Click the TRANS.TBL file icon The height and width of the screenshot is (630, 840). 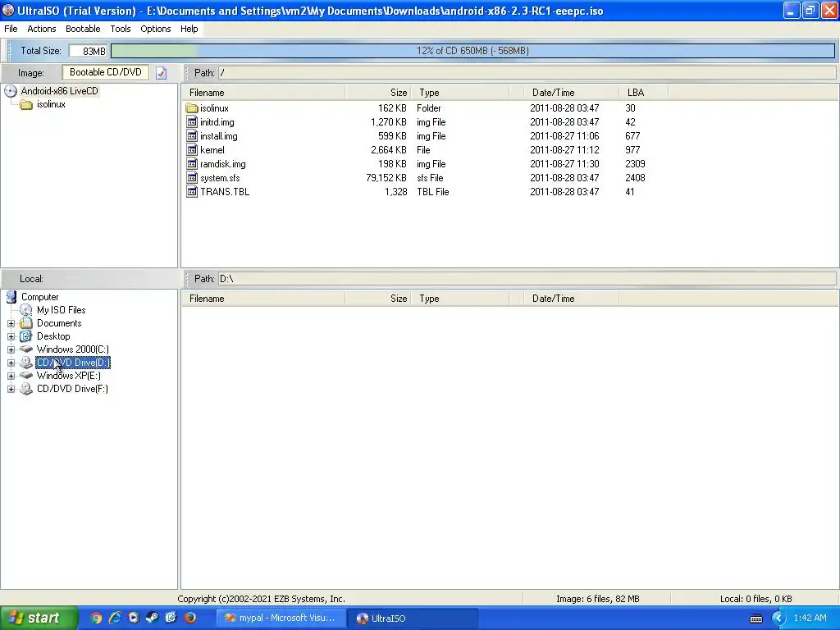point(192,192)
